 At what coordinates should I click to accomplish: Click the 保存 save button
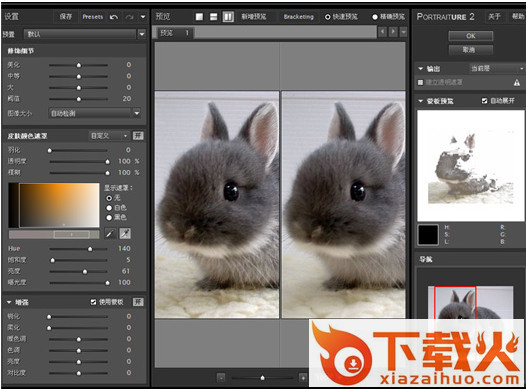click(65, 17)
